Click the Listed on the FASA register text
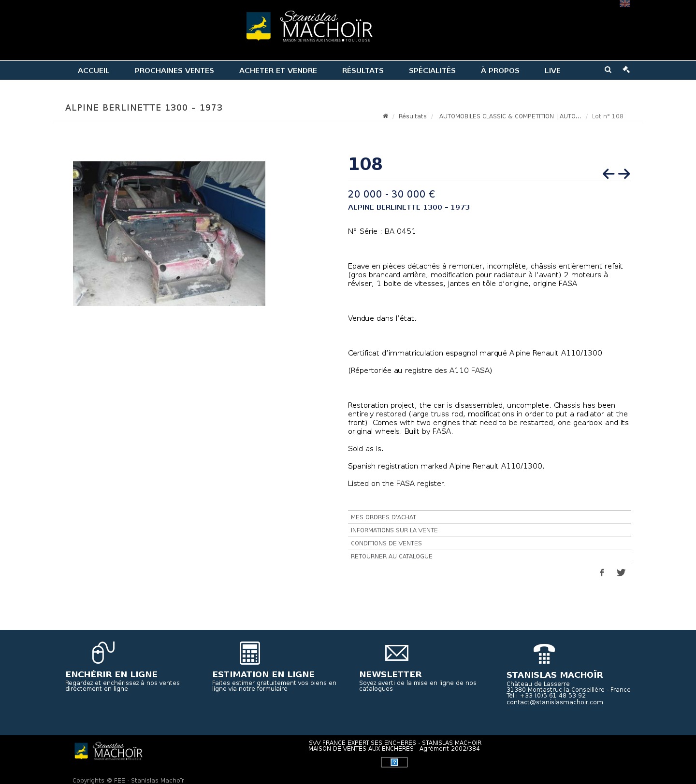Viewport: 696px width, 784px height. [397, 484]
